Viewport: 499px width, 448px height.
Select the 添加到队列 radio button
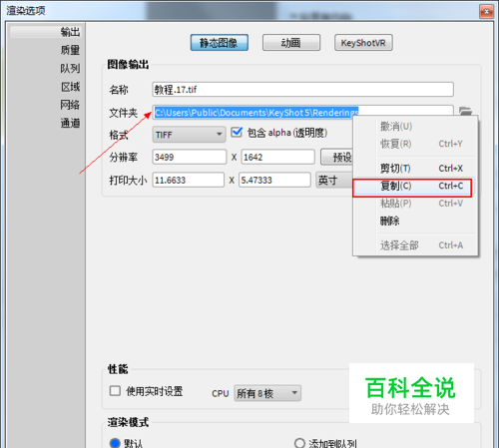click(299, 443)
